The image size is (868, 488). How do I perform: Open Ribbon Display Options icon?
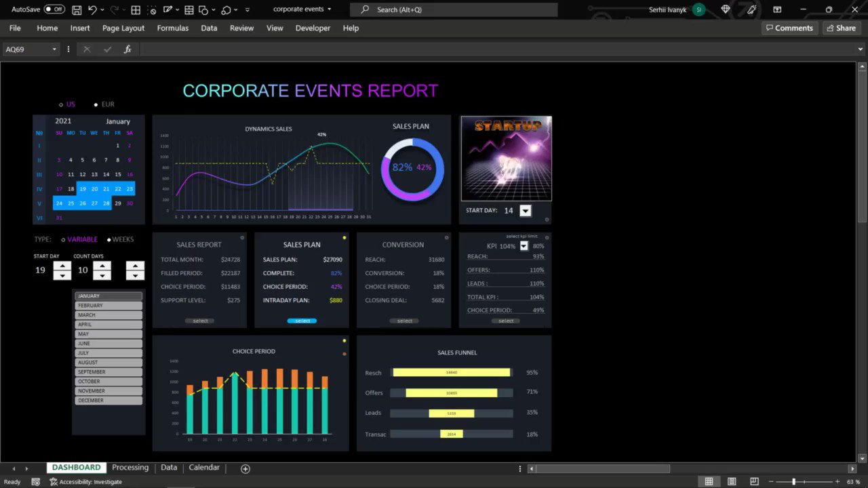[x=777, y=9]
